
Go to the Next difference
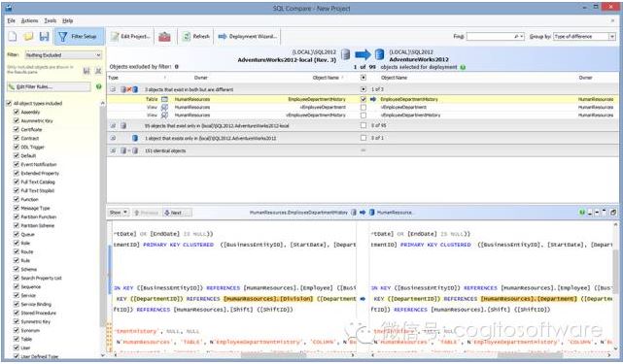[177, 213]
